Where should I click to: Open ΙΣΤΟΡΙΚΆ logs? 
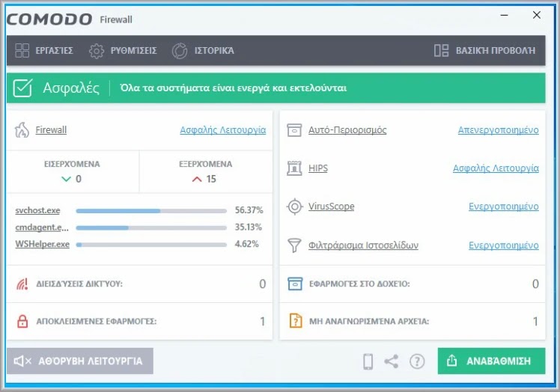click(x=203, y=51)
